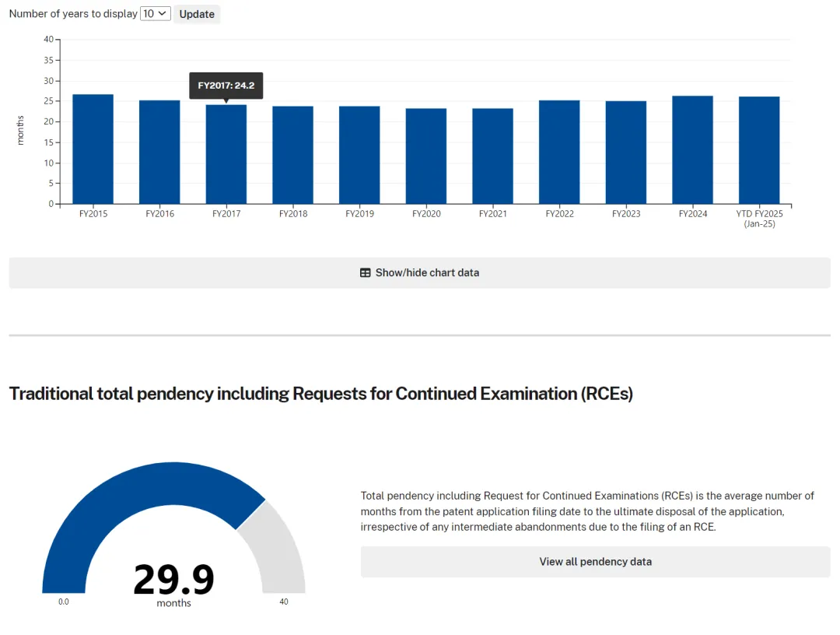Click the YTD FY2025 (Jan-25) axis label
Image resolution: width=840 pixels, height=635 pixels.
pyautogui.click(x=759, y=219)
